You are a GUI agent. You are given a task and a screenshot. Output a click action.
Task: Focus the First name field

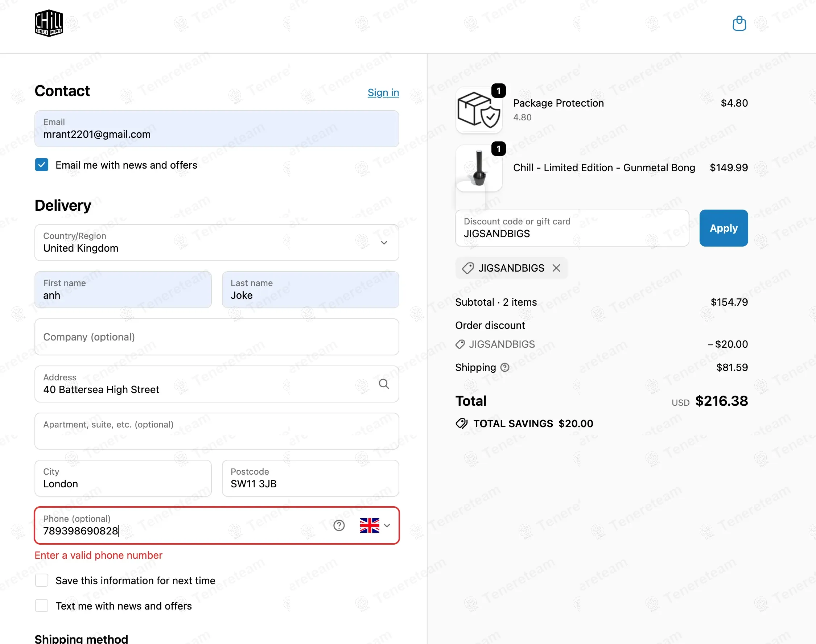123,290
